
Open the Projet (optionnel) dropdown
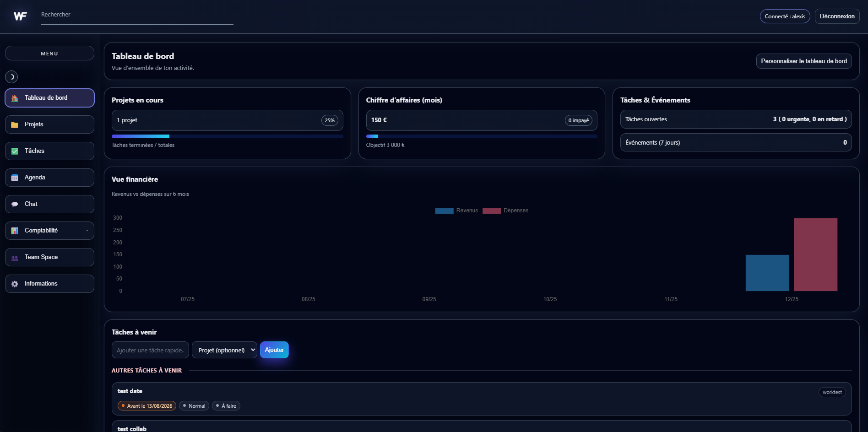224,350
